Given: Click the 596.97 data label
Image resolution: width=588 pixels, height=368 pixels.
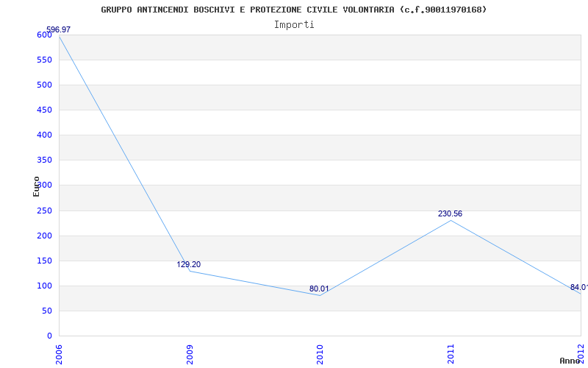Looking at the screenshot, I should pos(58,29).
